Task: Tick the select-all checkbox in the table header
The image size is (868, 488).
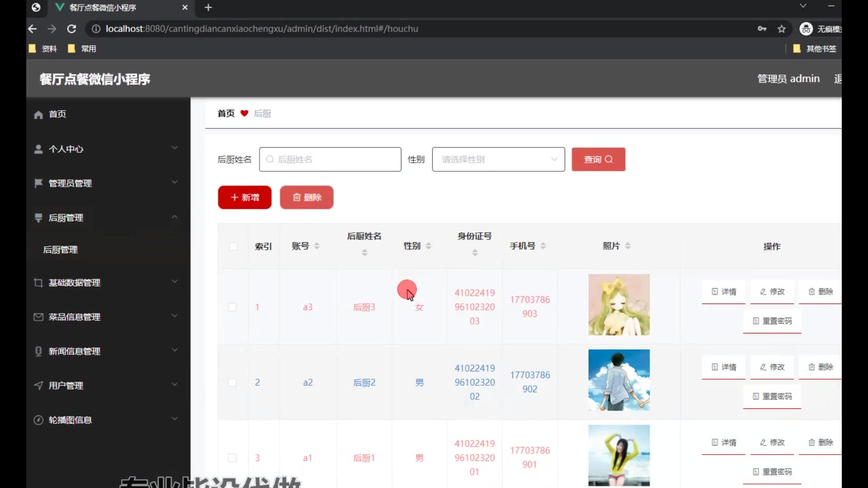Action: point(233,246)
